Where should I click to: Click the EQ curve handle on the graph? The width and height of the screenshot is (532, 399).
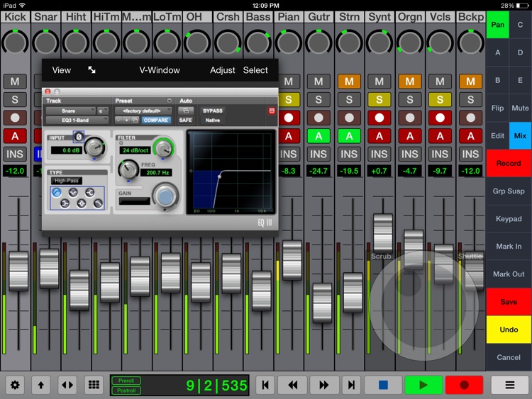(x=220, y=176)
